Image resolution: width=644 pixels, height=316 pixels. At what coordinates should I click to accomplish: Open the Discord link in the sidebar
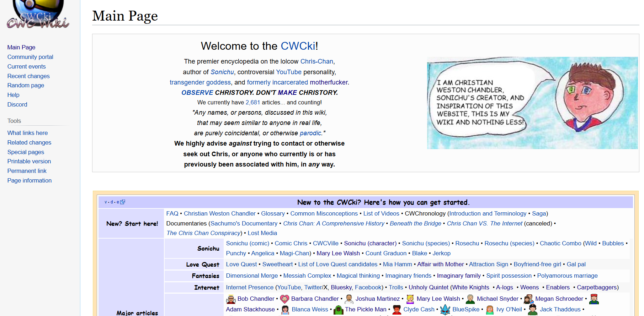[x=17, y=104]
